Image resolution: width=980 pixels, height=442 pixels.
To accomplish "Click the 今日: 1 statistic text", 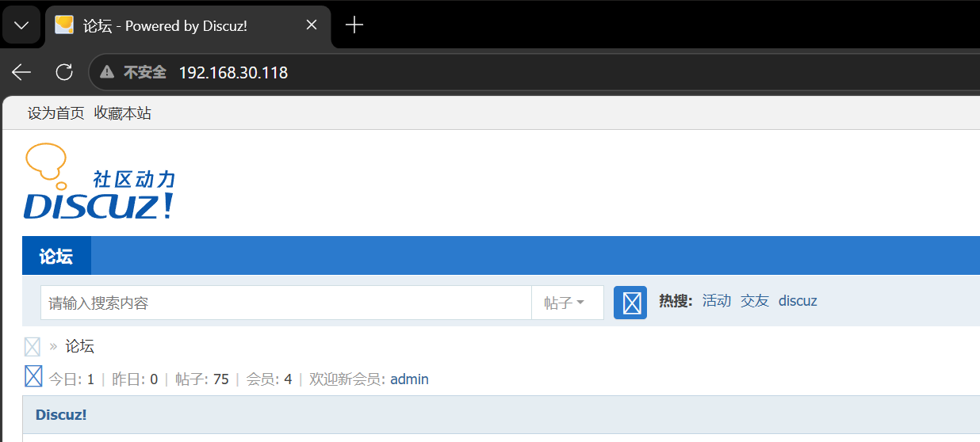I will click(x=71, y=379).
